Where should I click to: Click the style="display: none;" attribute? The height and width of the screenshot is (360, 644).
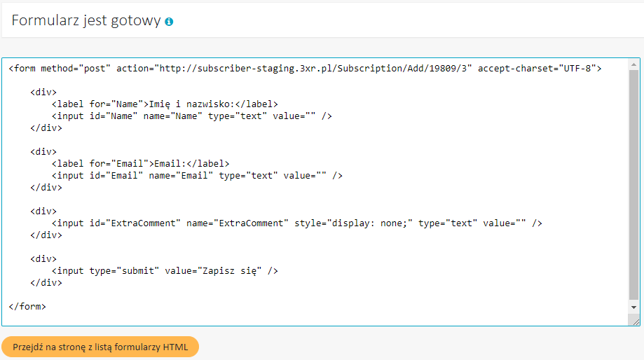tap(353, 223)
